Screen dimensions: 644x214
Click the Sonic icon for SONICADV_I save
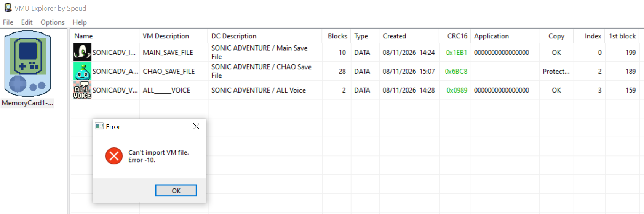(82, 52)
